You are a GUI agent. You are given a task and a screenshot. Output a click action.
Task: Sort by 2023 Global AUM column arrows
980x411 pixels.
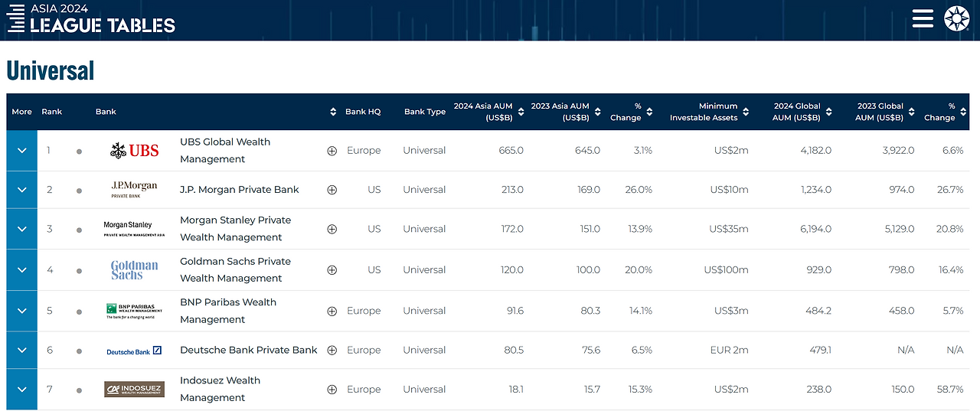pos(911,112)
